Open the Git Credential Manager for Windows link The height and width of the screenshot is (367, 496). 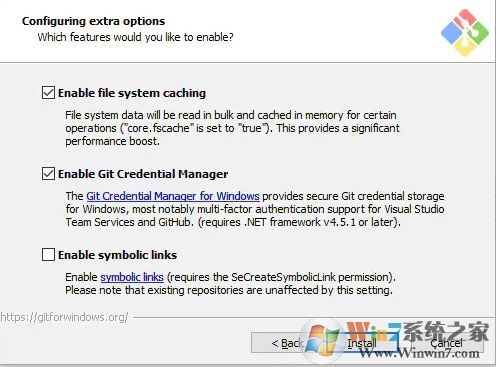[x=173, y=196]
